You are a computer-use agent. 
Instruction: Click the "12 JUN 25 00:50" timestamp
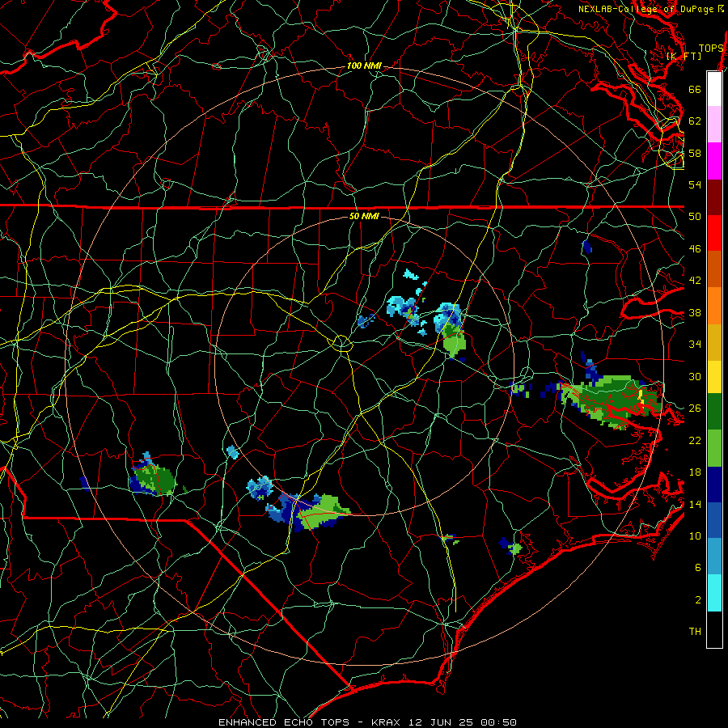[463, 722]
